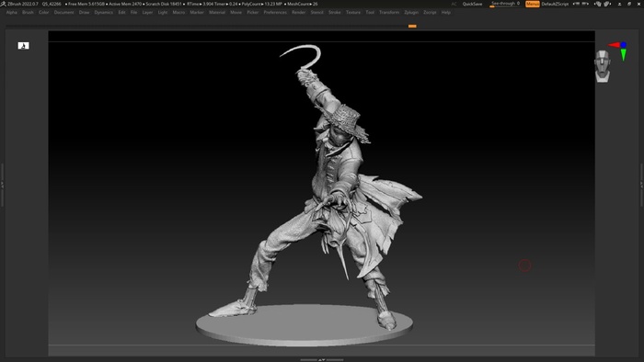
Task: Toggle the orange Menus button
Action: click(x=533, y=4)
